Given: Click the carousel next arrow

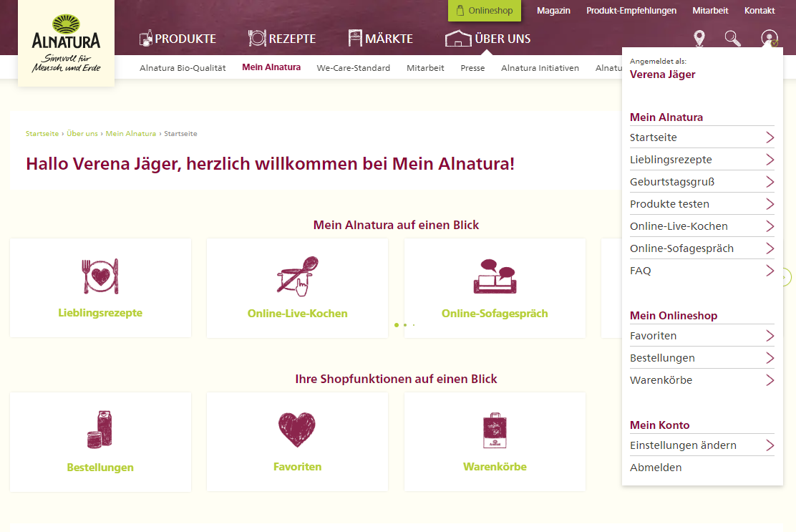Looking at the screenshot, I should click(x=786, y=277).
